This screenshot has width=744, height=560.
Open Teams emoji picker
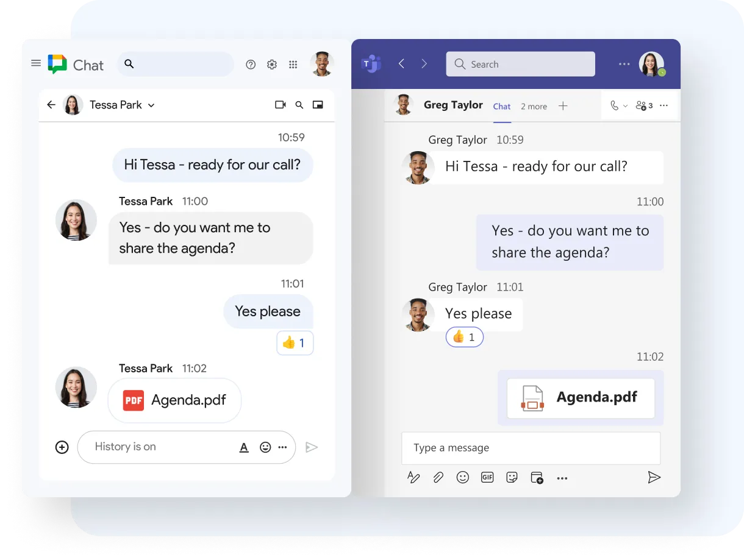463,478
